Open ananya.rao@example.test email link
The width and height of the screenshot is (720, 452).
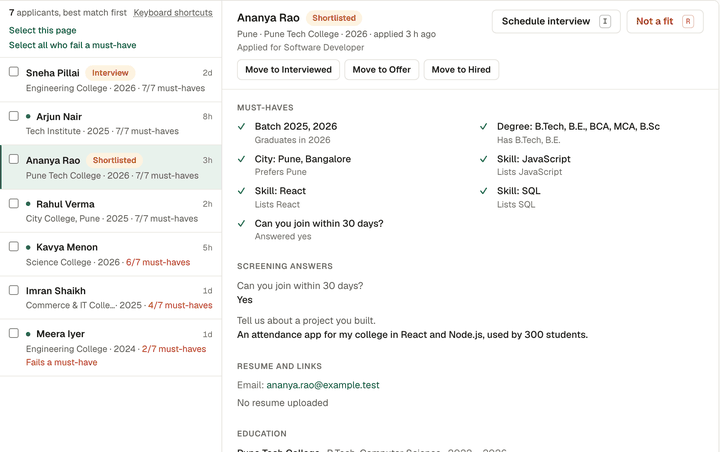pyautogui.click(x=323, y=385)
